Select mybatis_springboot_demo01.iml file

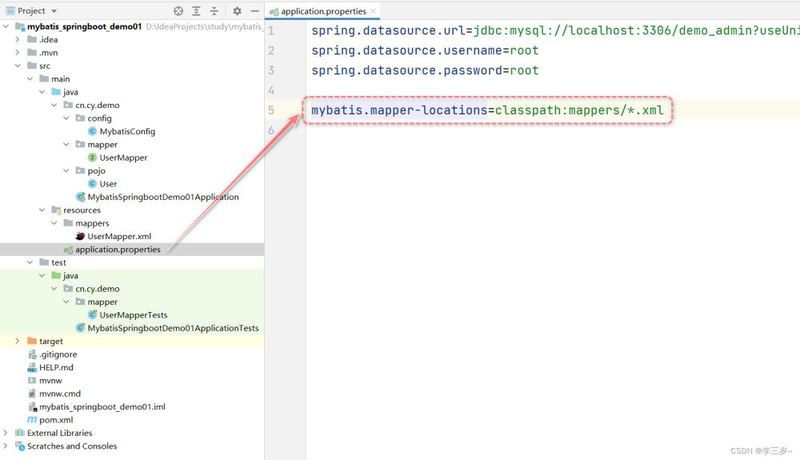(102, 406)
